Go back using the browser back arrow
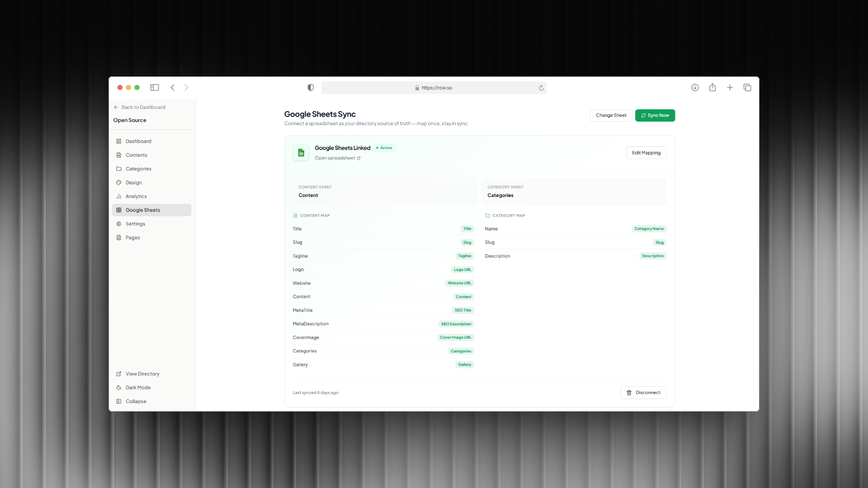This screenshot has width=868, height=488. (172, 88)
